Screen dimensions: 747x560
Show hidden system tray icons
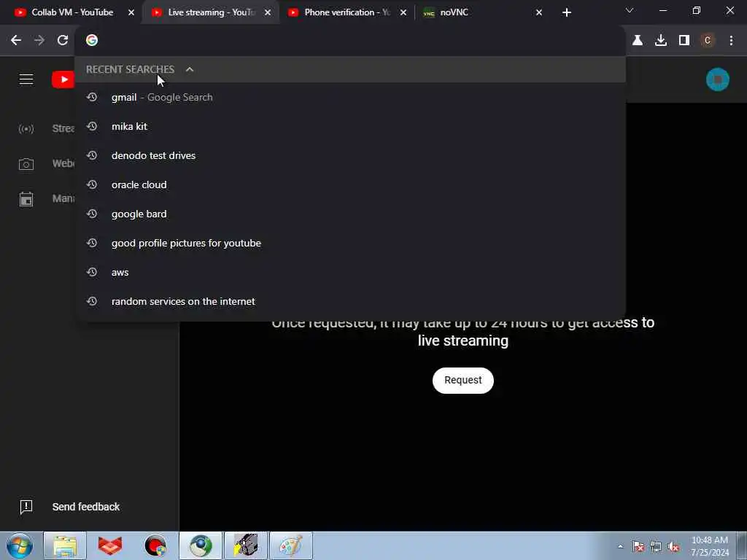[x=620, y=547]
